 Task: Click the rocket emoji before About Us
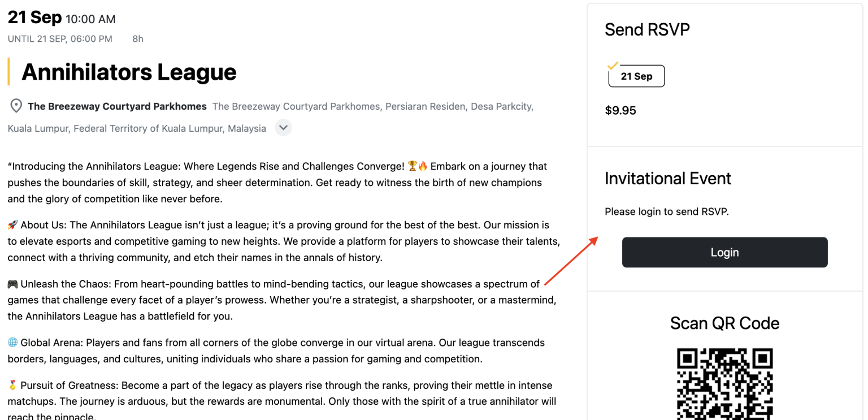coord(12,225)
